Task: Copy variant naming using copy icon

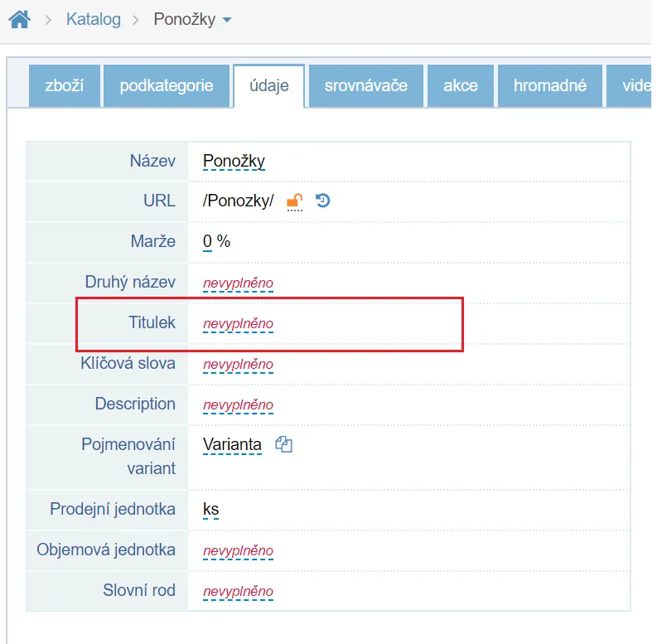Action: 283,444
